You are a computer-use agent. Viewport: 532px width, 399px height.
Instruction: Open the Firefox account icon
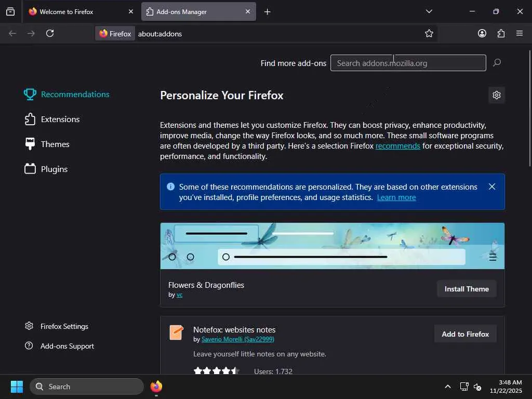pyautogui.click(x=482, y=33)
